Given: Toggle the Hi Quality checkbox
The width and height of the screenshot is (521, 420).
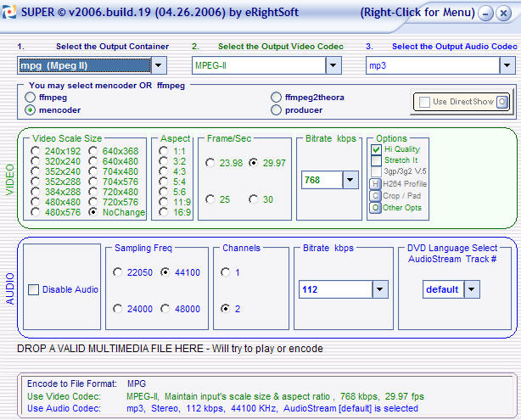Looking at the screenshot, I should point(376,149).
